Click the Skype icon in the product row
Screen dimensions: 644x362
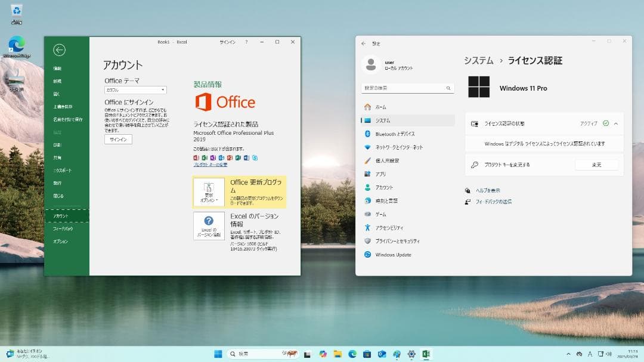[x=255, y=157]
